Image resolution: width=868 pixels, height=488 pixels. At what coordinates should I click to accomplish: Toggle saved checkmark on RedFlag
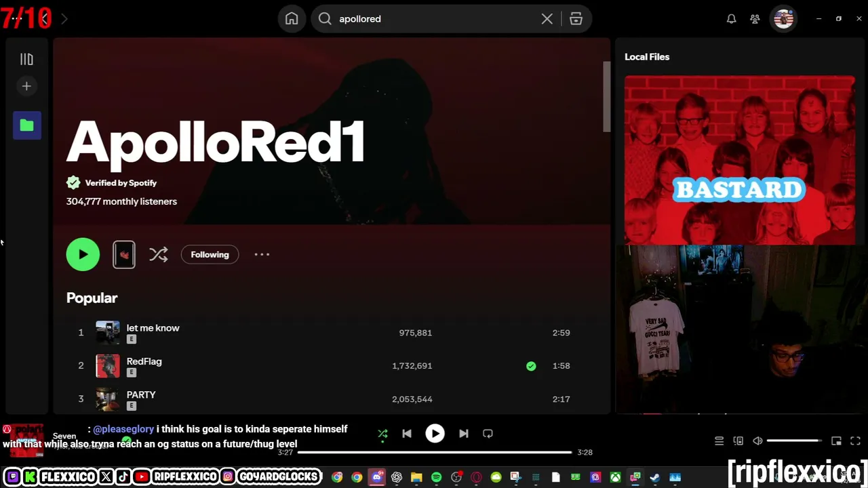click(531, 366)
